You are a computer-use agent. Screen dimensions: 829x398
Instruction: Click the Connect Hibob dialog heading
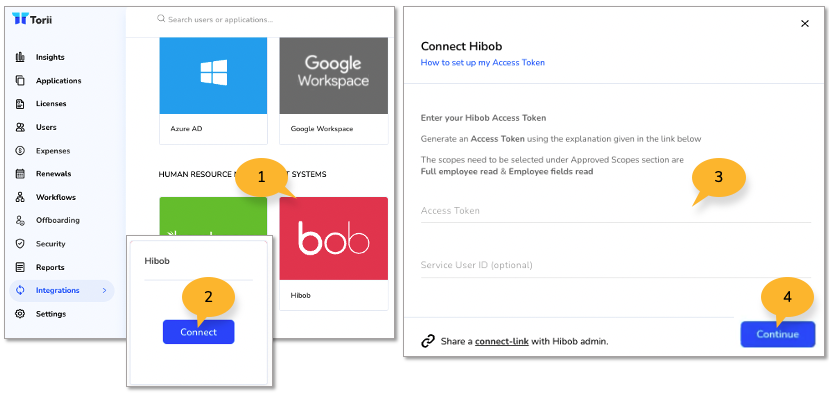click(x=461, y=46)
